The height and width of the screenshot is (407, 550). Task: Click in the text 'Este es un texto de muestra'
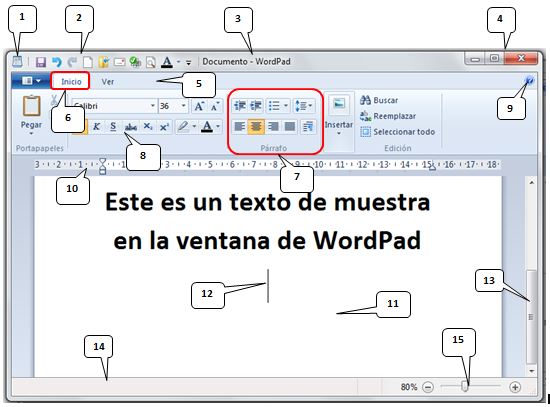point(268,202)
